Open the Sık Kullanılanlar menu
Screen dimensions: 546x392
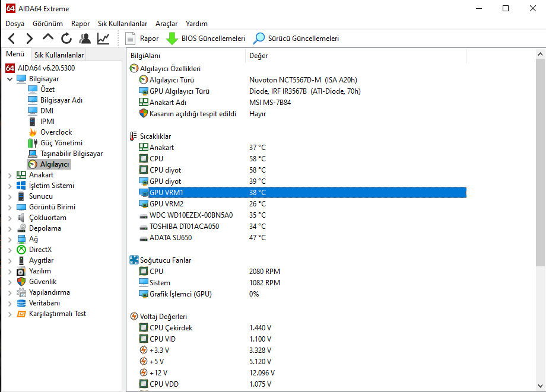point(122,24)
